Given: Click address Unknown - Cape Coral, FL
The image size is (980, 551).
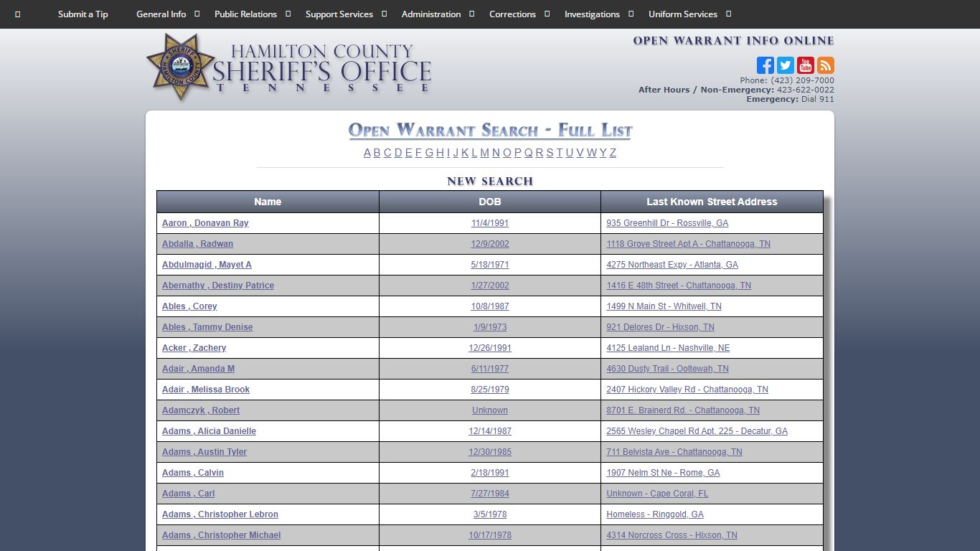Looking at the screenshot, I should 657,494.
